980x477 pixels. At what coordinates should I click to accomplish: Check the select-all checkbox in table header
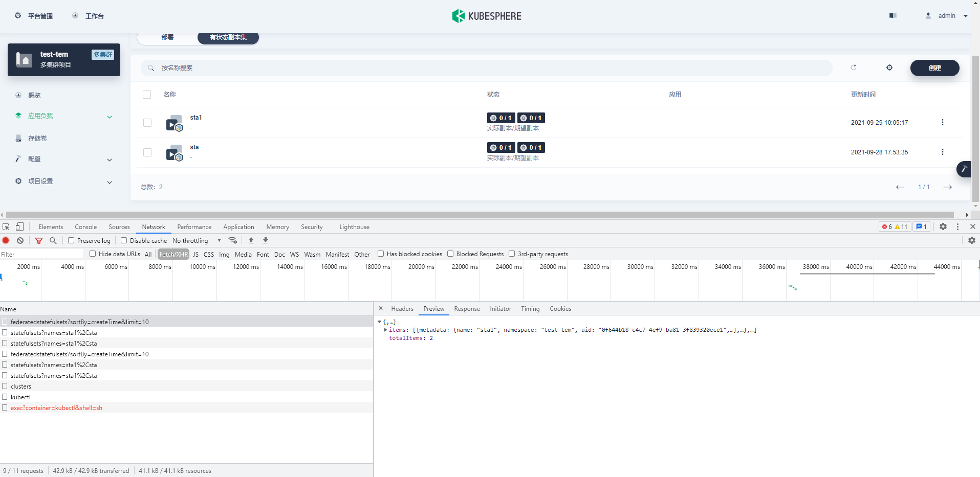pos(147,95)
